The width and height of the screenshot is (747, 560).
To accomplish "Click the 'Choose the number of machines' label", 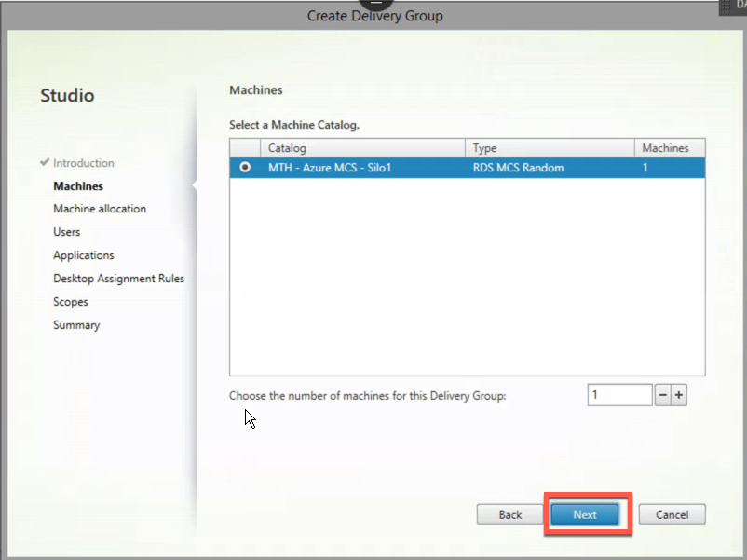I will (367, 396).
